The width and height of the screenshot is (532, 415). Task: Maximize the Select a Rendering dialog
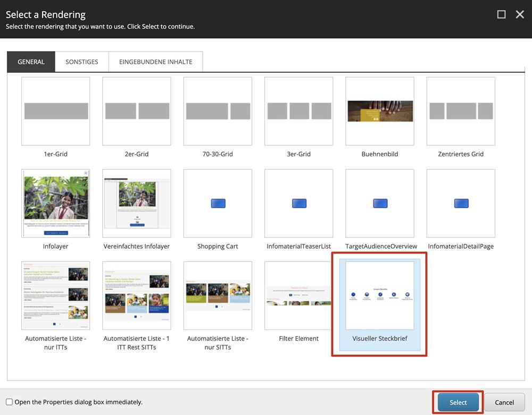[501, 14]
